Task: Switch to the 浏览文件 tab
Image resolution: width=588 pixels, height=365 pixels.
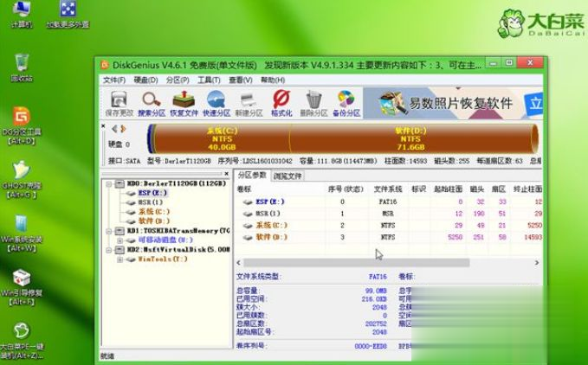Action: click(x=288, y=176)
